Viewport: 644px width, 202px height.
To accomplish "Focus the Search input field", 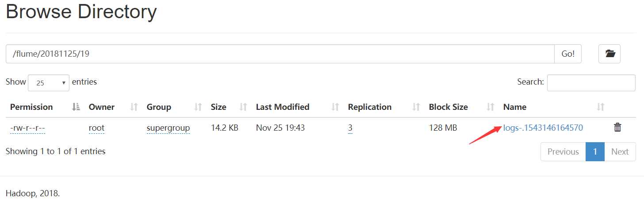I will tap(591, 83).
